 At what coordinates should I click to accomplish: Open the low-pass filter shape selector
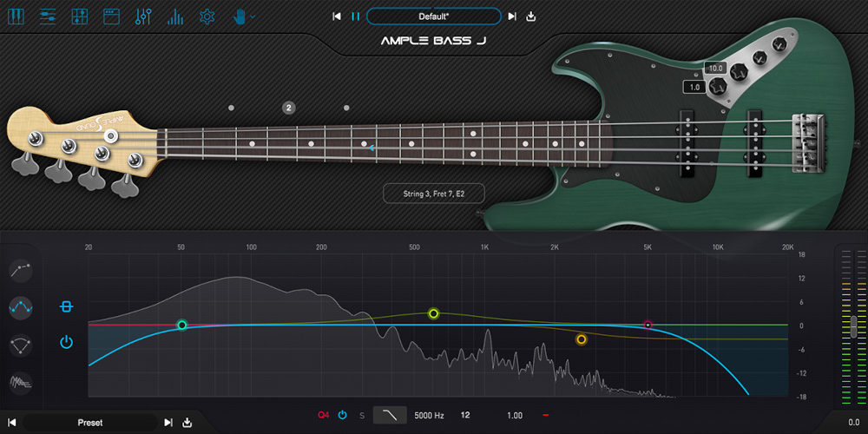(x=390, y=415)
